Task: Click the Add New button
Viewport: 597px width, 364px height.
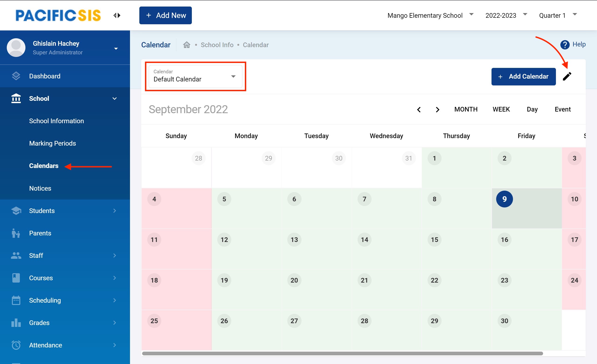Action: pyautogui.click(x=165, y=15)
